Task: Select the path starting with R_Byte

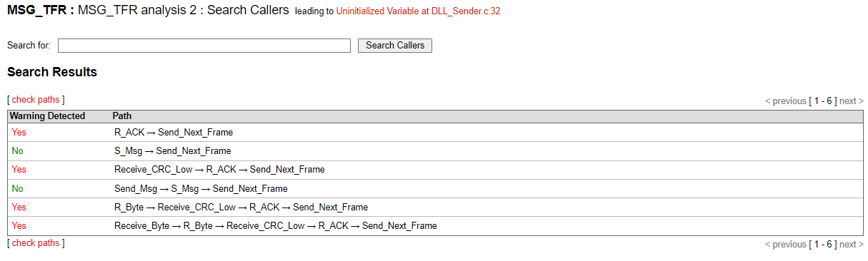Action: coord(241,207)
